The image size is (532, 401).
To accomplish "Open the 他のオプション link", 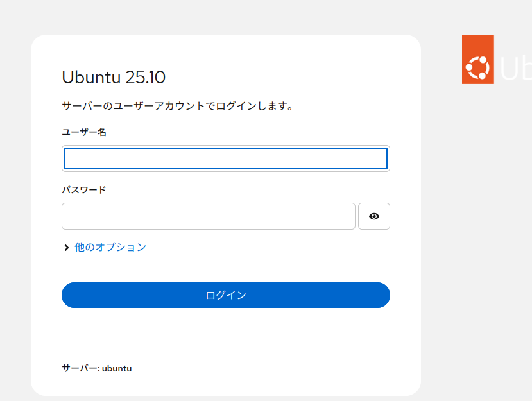I will 110,247.
